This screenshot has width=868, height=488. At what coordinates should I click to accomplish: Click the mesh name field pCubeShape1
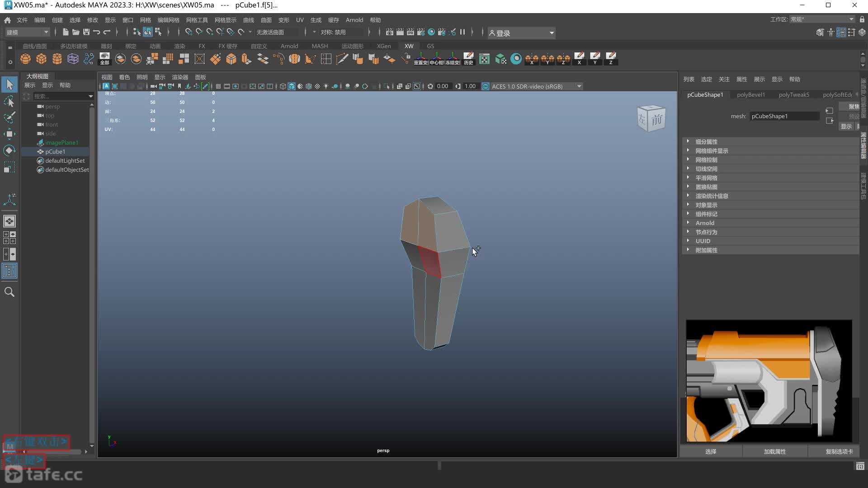tap(784, 116)
